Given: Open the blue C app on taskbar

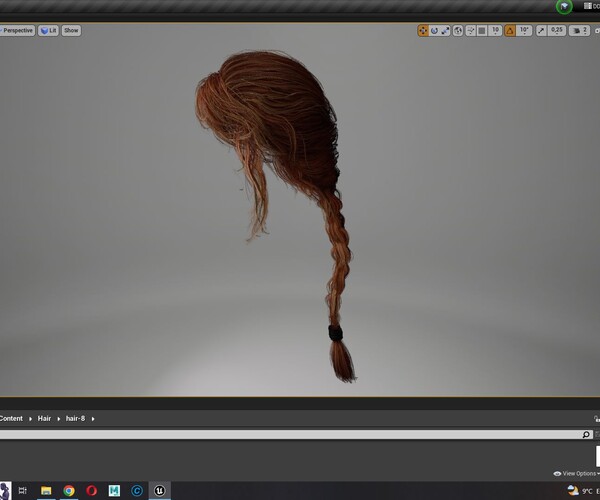Looking at the screenshot, I should 137,490.
